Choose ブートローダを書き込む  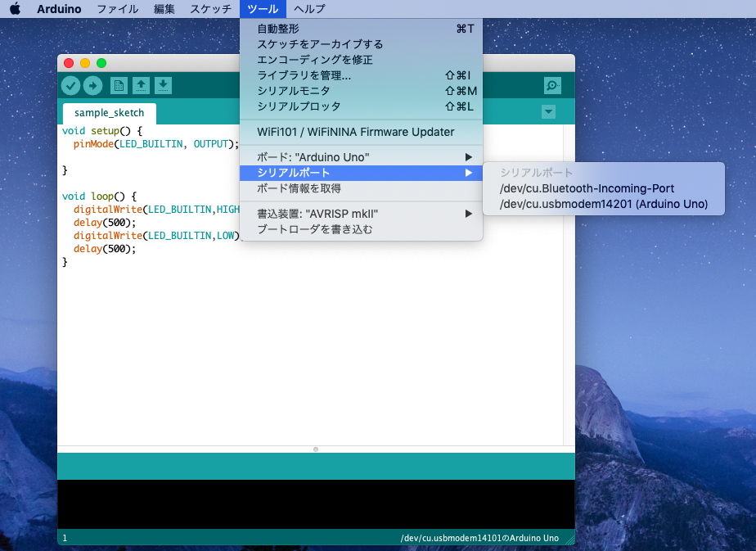(x=361, y=229)
